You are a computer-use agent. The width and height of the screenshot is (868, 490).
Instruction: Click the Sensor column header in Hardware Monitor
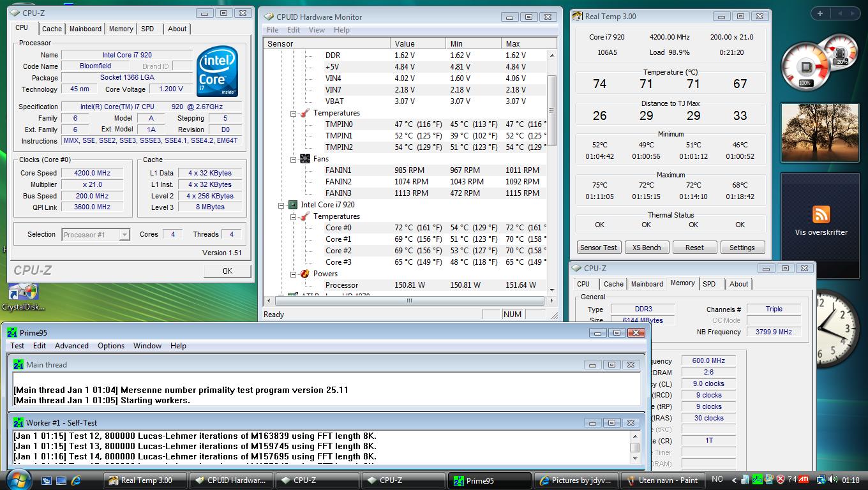click(327, 43)
